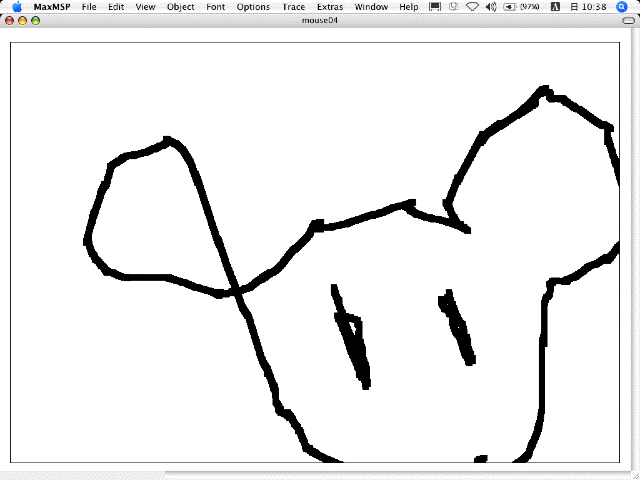Click the sync status icon in menu bar
The height and width of the screenshot is (480, 640).
pyautogui.click(x=453, y=7)
